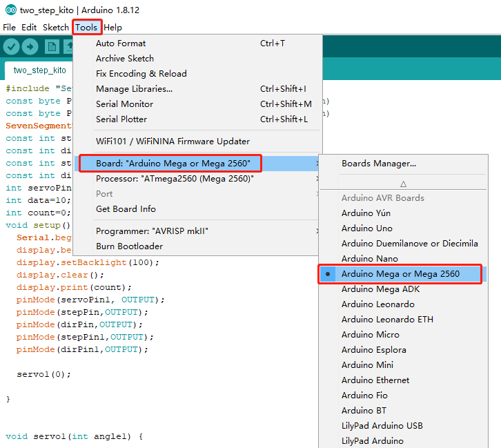Select Arduino Duemilanove or Diecimila board
This screenshot has width=501, height=448.
pos(403,244)
